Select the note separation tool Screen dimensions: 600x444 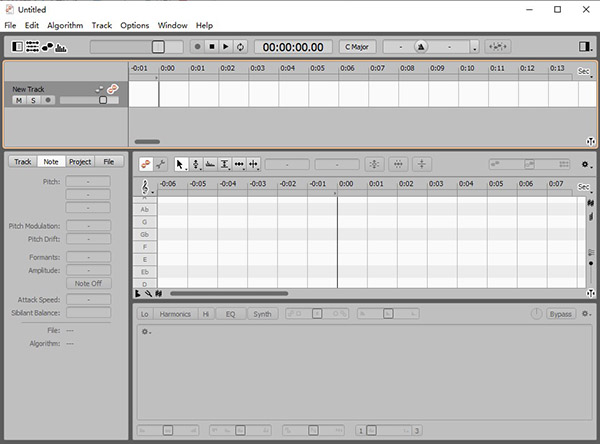pos(254,164)
